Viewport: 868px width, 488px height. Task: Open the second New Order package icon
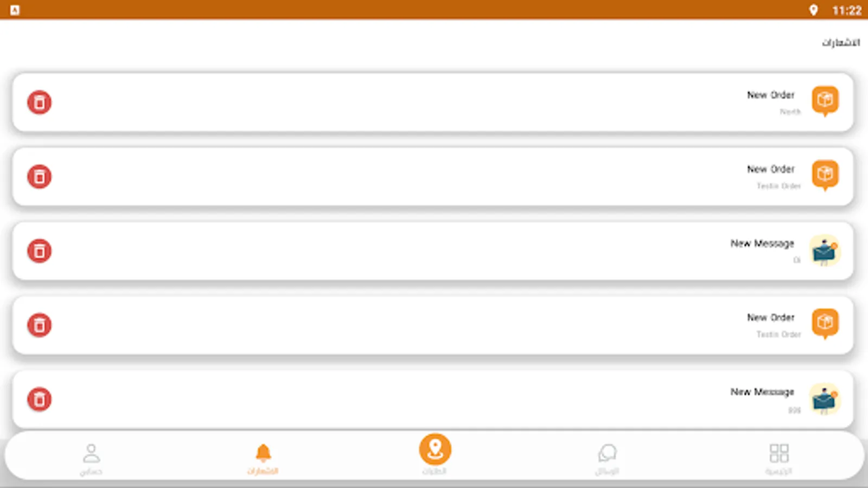[825, 176]
